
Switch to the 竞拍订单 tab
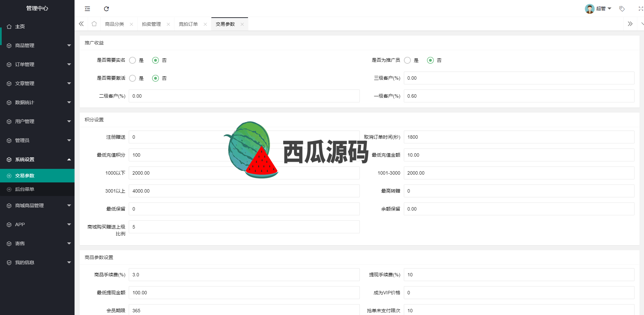[x=188, y=24]
